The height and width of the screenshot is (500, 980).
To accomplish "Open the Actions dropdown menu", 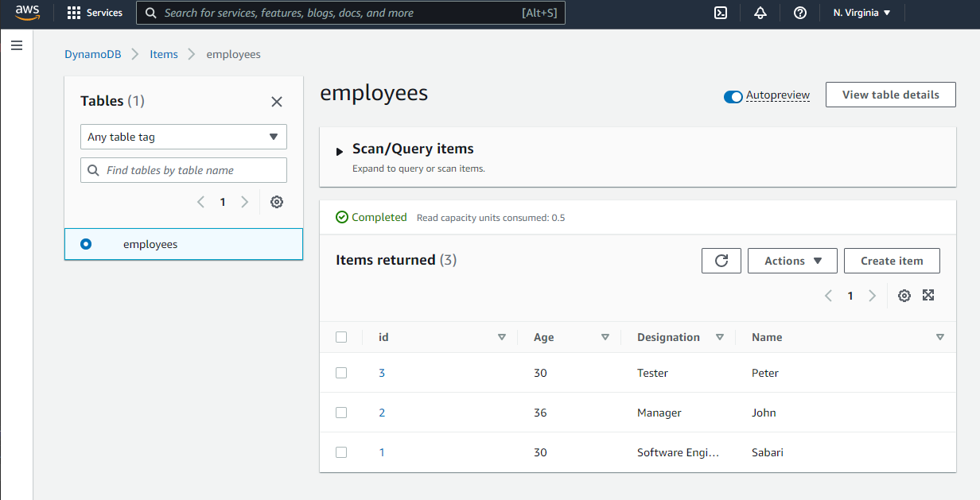I will click(x=792, y=261).
